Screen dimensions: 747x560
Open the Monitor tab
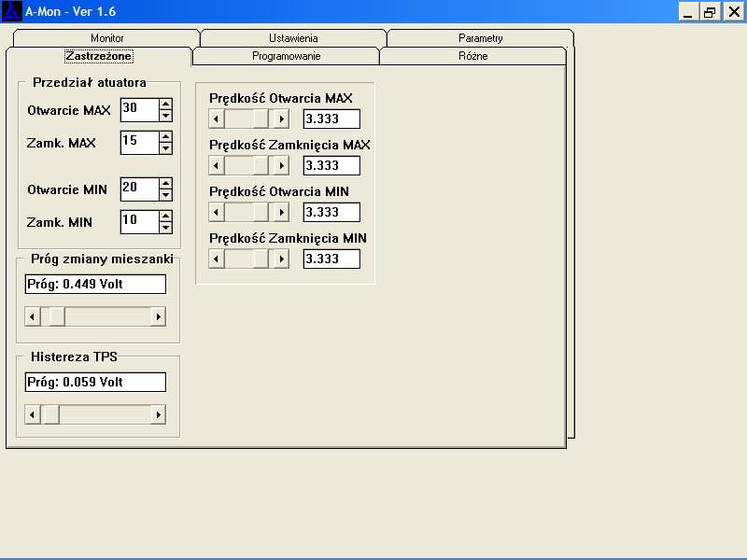click(x=106, y=38)
